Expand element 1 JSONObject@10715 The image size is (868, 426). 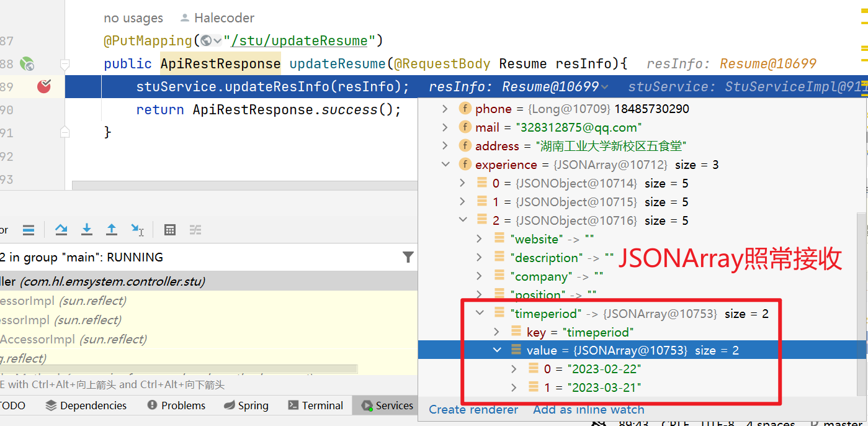[x=463, y=202]
